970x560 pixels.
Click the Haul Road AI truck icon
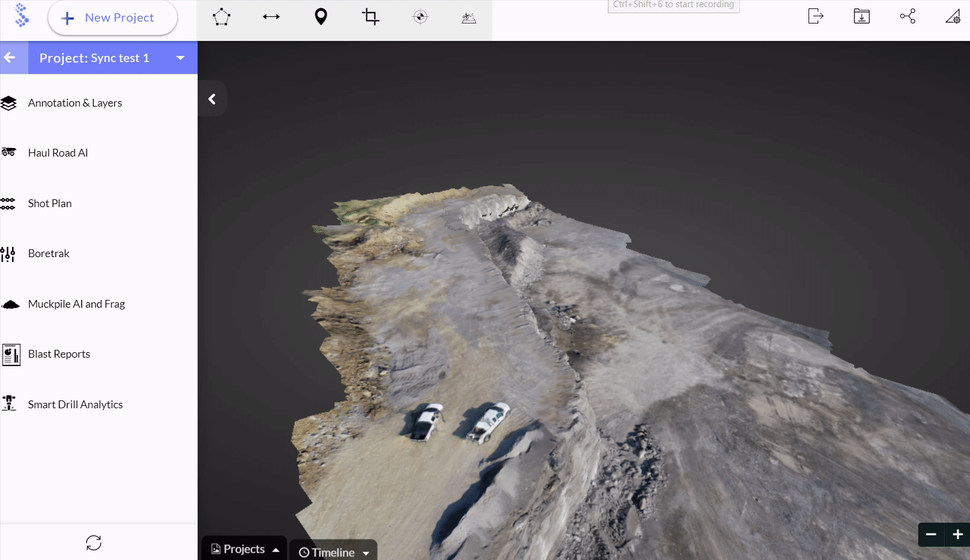coord(8,152)
